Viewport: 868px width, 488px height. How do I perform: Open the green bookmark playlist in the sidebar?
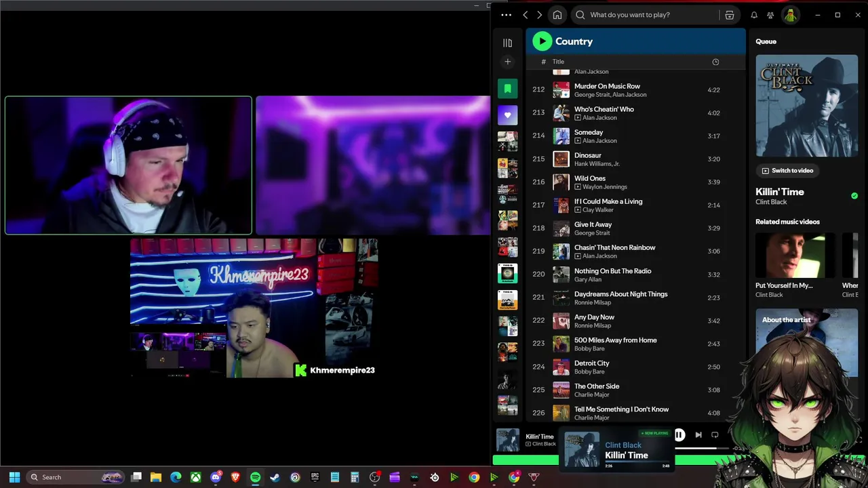point(507,89)
